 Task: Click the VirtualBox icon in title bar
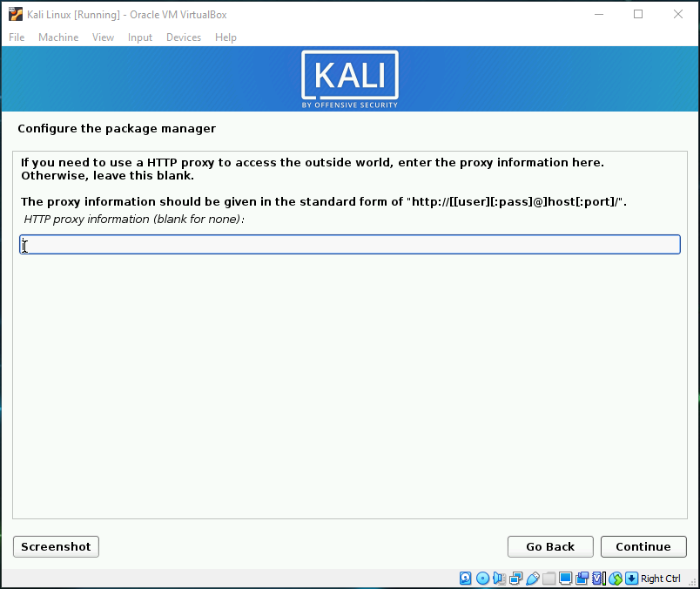pos(16,15)
